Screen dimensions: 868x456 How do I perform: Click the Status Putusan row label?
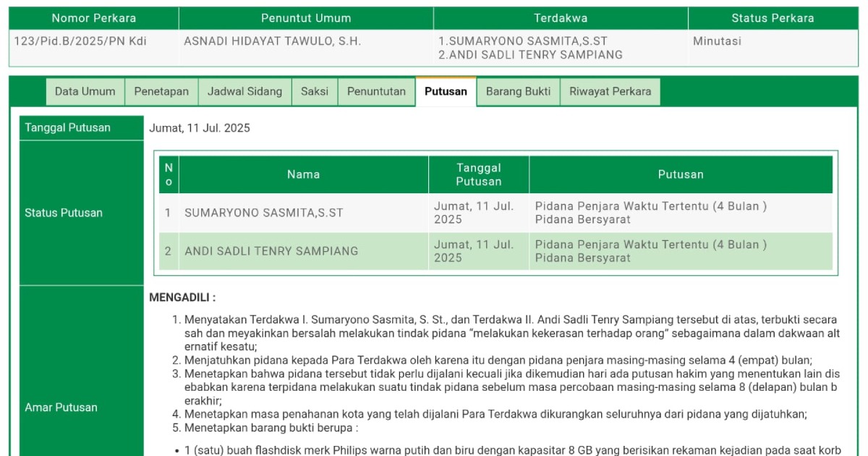81,213
